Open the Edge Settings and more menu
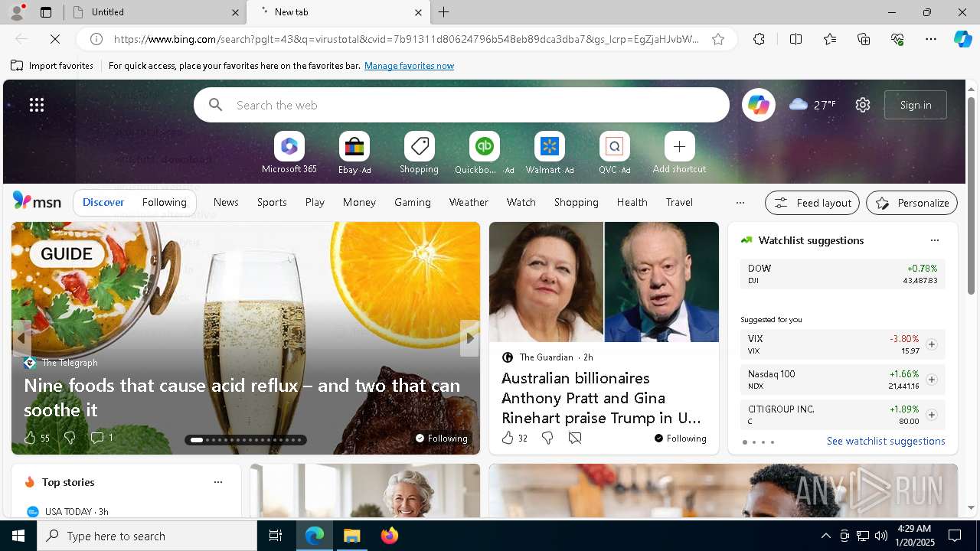 (931, 39)
